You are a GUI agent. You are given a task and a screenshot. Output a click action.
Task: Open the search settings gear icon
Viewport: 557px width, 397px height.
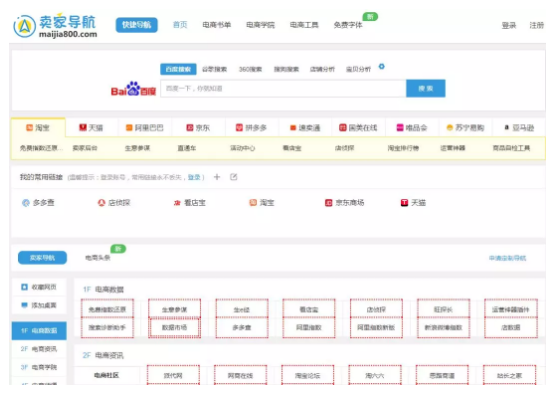tap(382, 66)
